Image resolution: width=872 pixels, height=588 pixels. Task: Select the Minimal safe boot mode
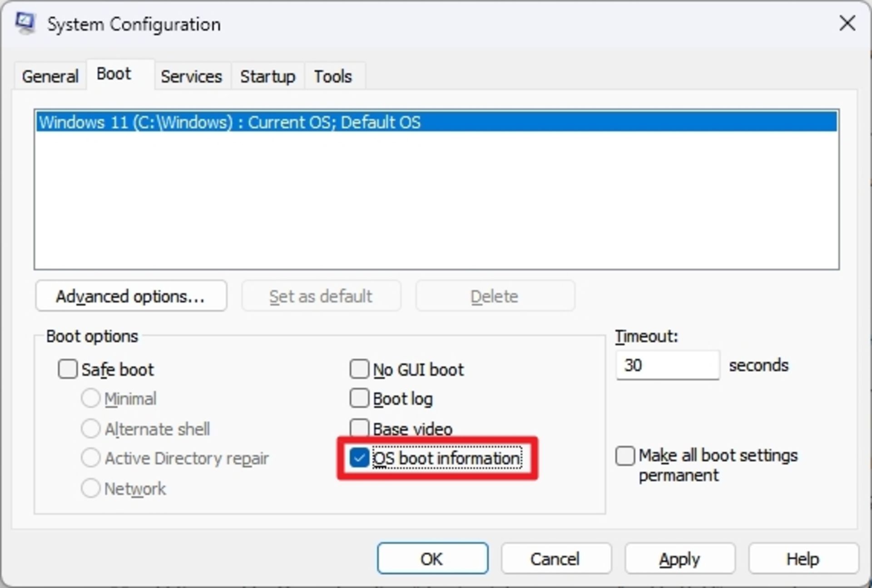(x=91, y=398)
